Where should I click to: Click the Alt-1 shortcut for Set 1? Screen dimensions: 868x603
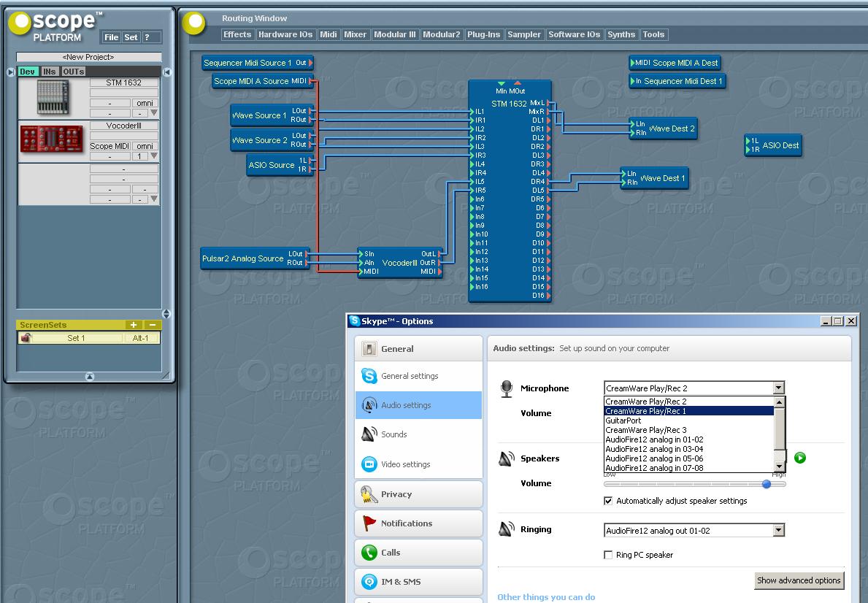click(141, 338)
